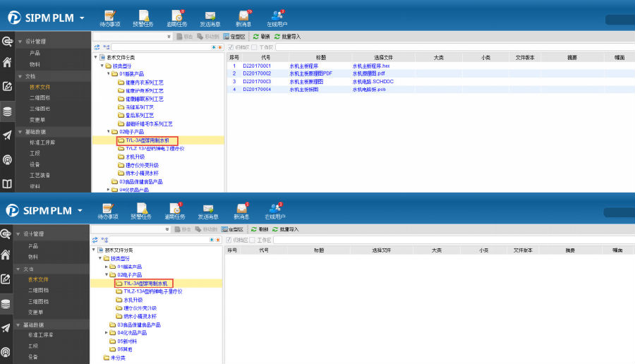This screenshot has height=364, width=635.
Task: Click the home icon in upper left sidebar
Action: (7, 63)
